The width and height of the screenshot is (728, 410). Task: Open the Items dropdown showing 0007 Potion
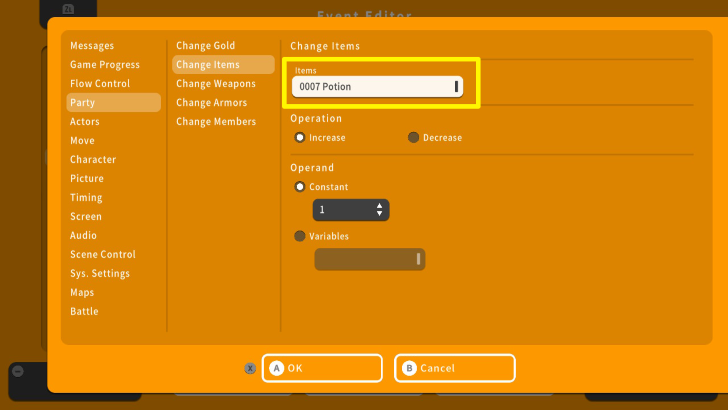pos(377,86)
